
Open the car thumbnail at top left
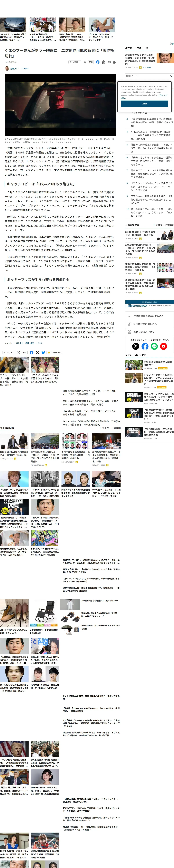coord(13,25)
